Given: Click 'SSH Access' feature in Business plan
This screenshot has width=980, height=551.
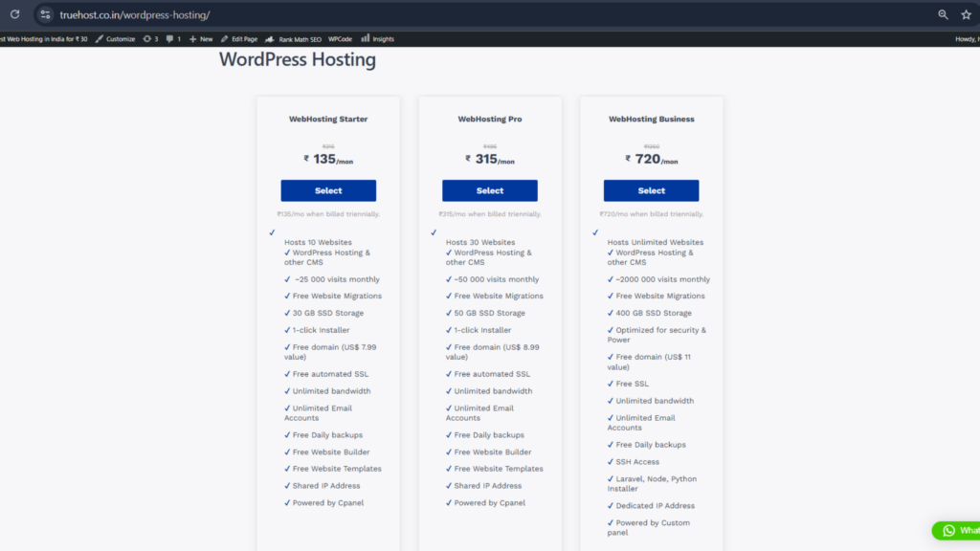Looking at the screenshot, I should (636, 462).
